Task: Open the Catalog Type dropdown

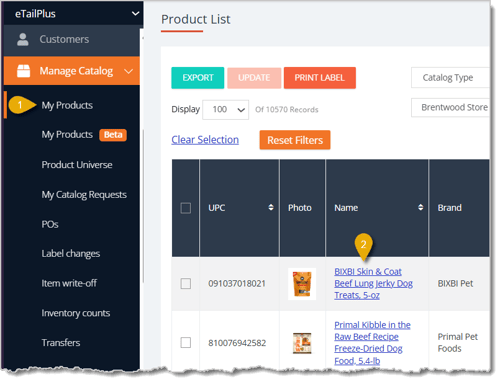Action: (450, 77)
